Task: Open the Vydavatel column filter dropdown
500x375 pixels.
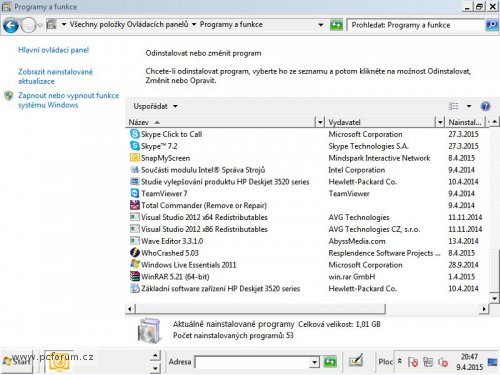Action: (x=440, y=122)
